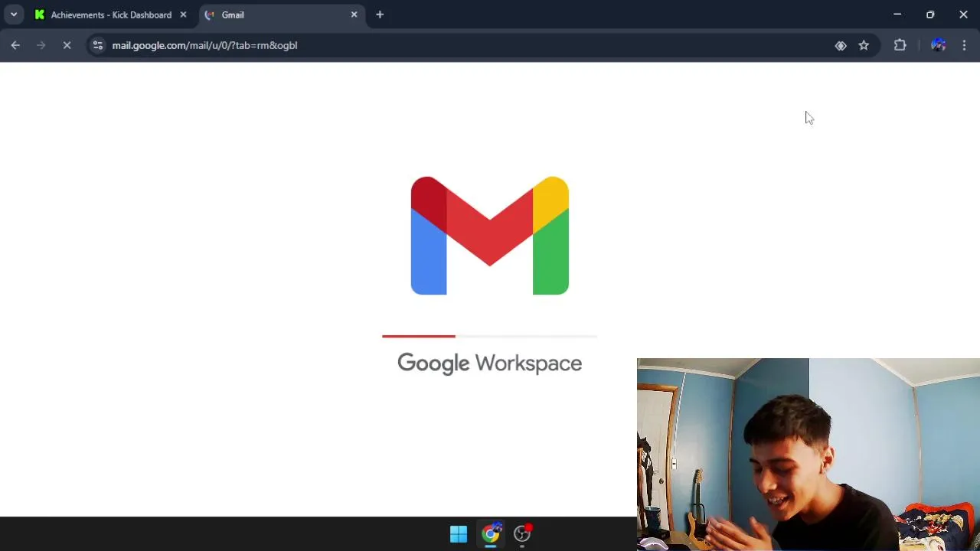Screen dimensions: 980x551
Task: Restore down the Chrome window
Action: point(930,15)
